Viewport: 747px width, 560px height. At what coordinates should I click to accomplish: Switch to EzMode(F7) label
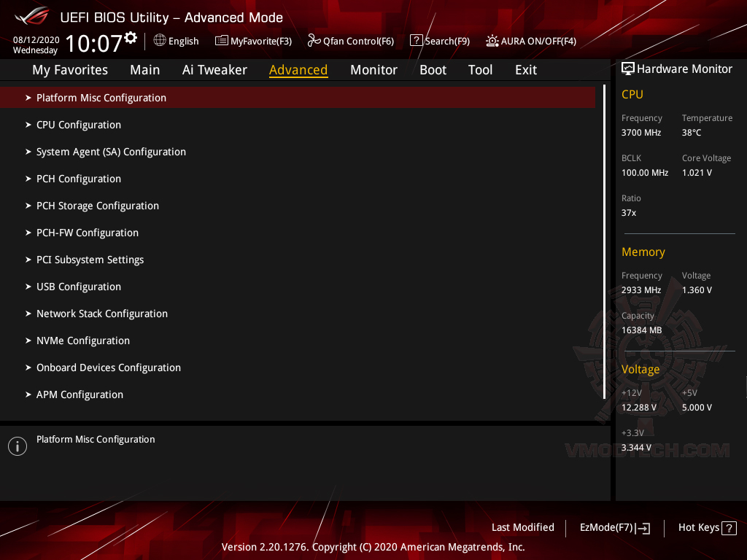[606, 528]
